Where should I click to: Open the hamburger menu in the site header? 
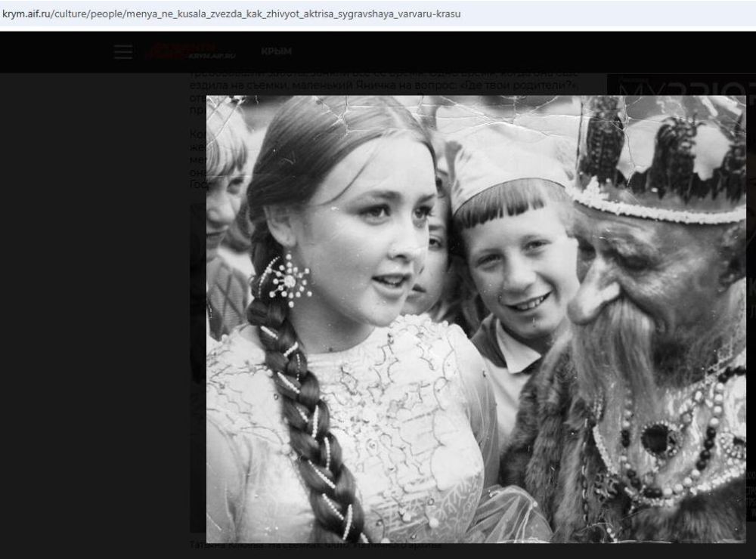[x=123, y=52]
